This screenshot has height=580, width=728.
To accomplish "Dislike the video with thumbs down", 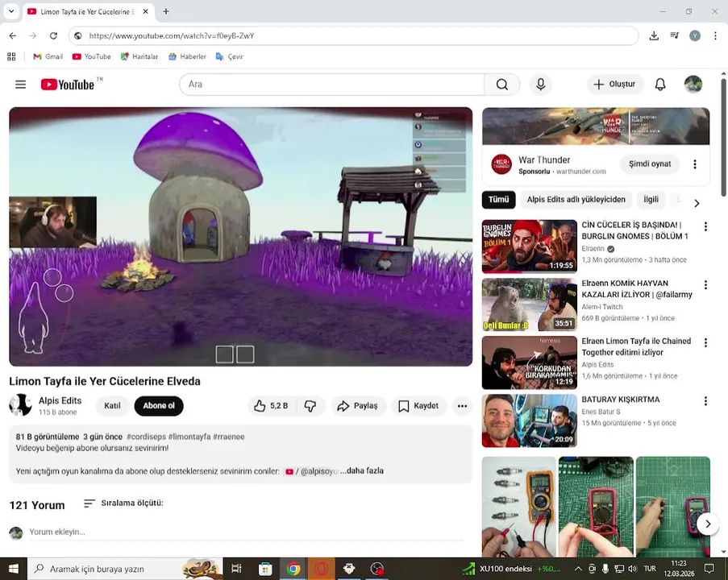I will (310, 406).
